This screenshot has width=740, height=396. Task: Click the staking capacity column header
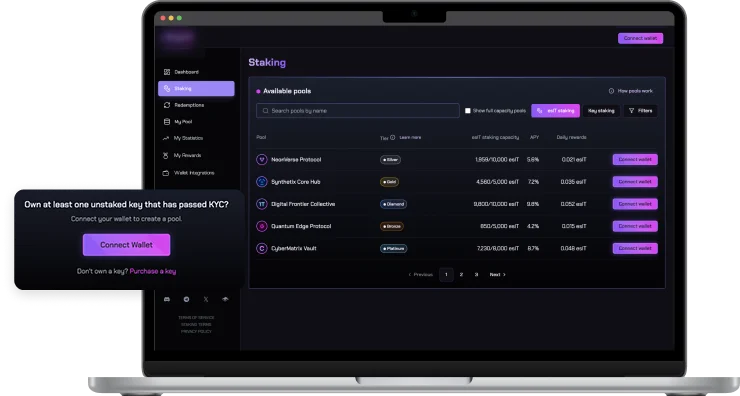click(495, 137)
